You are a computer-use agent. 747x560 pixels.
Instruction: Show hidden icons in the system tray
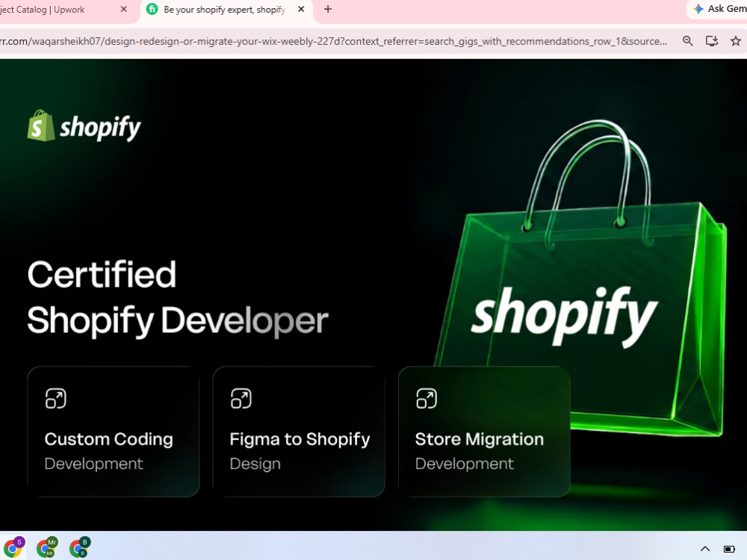[x=705, y=549]
